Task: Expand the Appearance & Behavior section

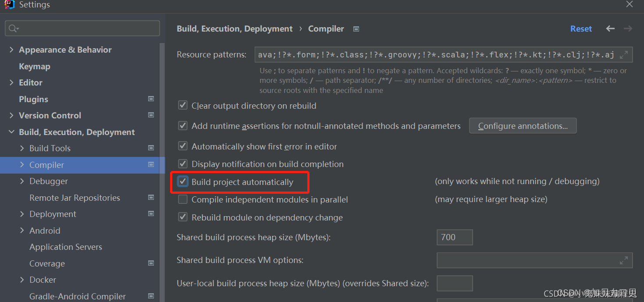Action: click(11, 50)
